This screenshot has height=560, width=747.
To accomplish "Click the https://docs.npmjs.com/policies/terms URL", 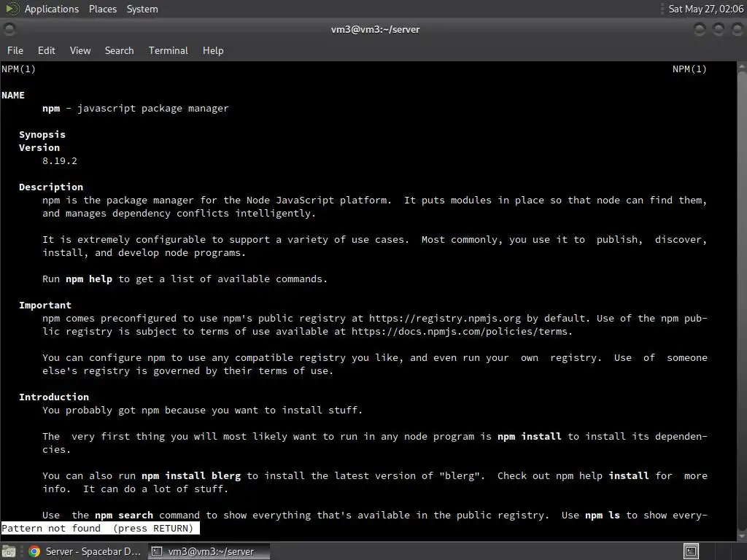I will coord(460,332).
